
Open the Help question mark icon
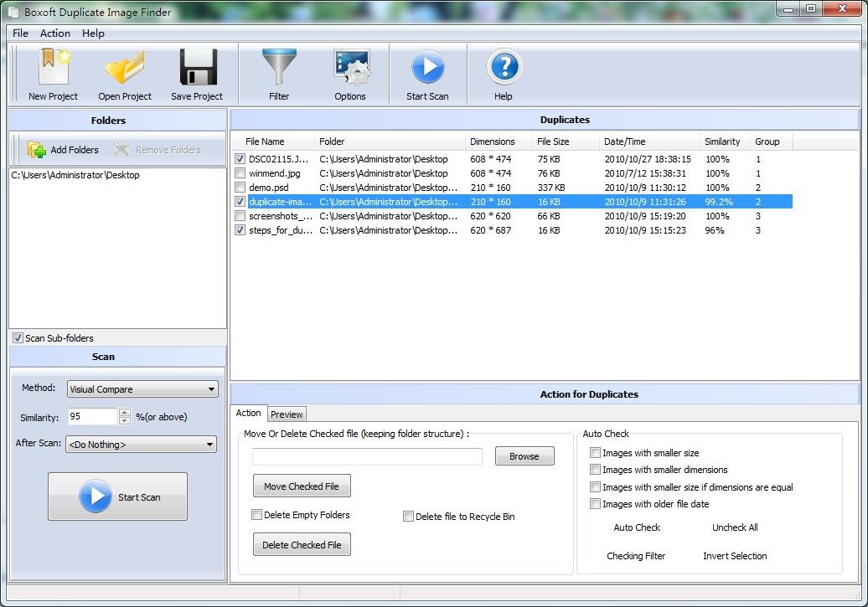[503, 69]
